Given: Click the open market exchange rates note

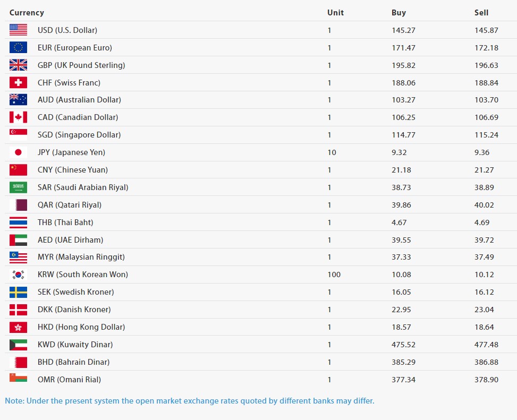Looking at the screenshot, I should [x=190, y=401].
